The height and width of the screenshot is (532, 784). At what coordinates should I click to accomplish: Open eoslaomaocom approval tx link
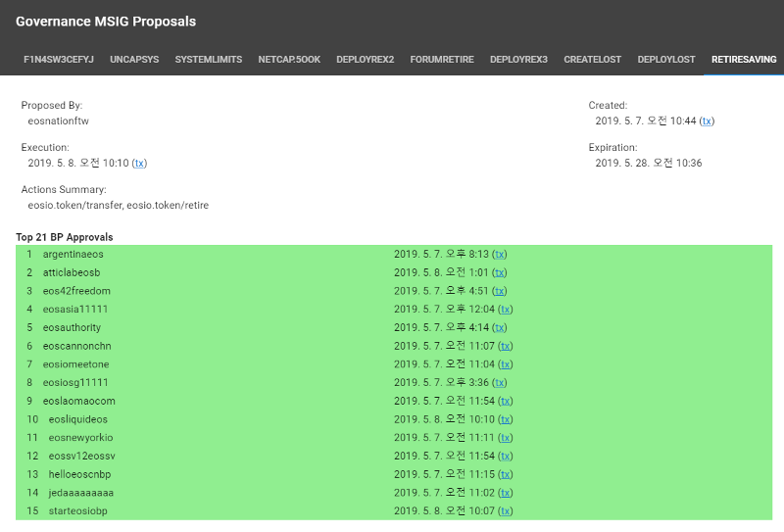tap(505, 401)
